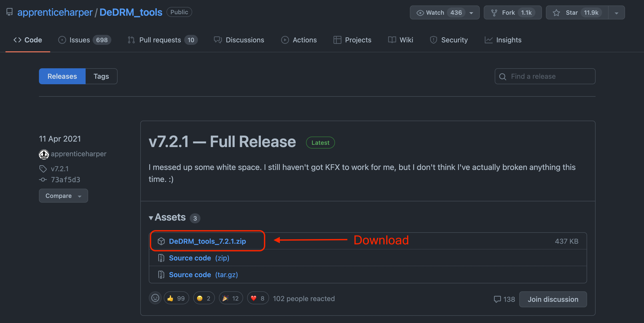Toggle the heart reaction with 8

[x=258, y=298]
